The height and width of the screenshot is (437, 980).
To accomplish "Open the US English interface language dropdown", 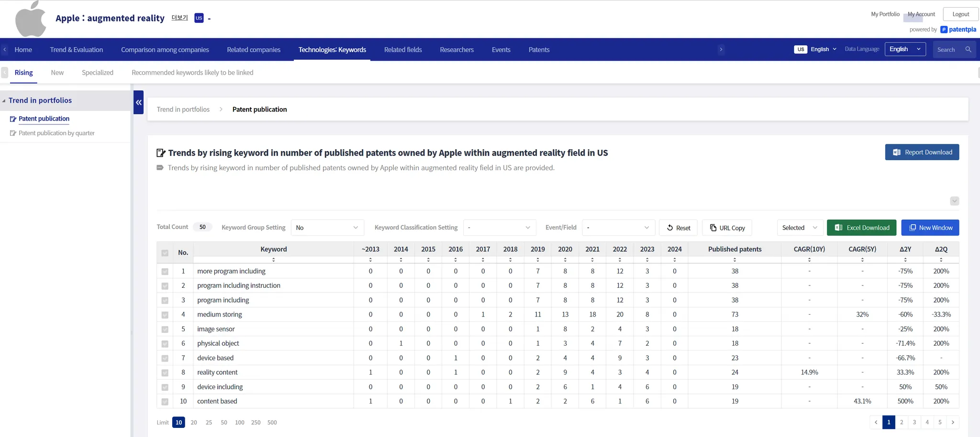I will click(816, 49).
